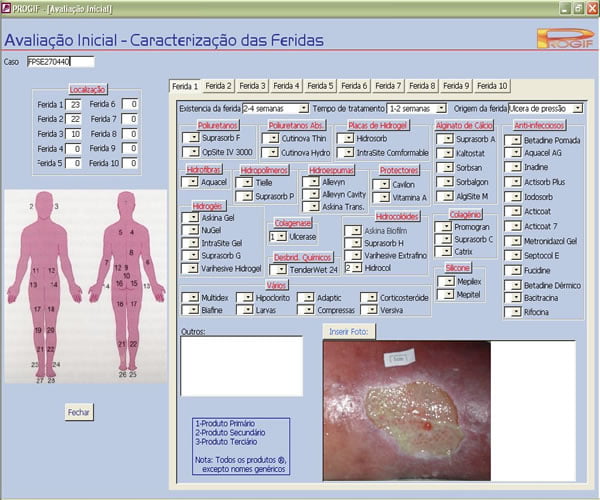Click the PROGIF application icon in title bar

coord(7,7)
